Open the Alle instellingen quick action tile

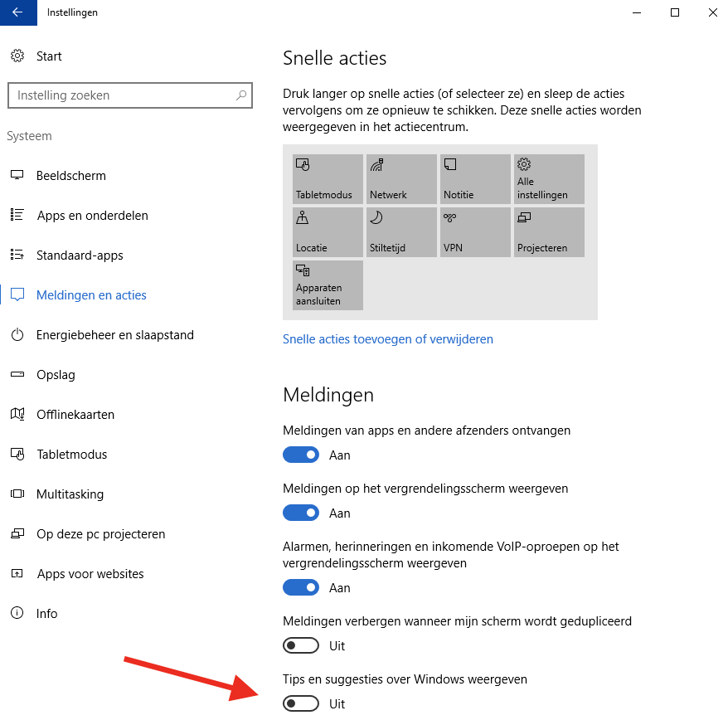pos(549,178)
